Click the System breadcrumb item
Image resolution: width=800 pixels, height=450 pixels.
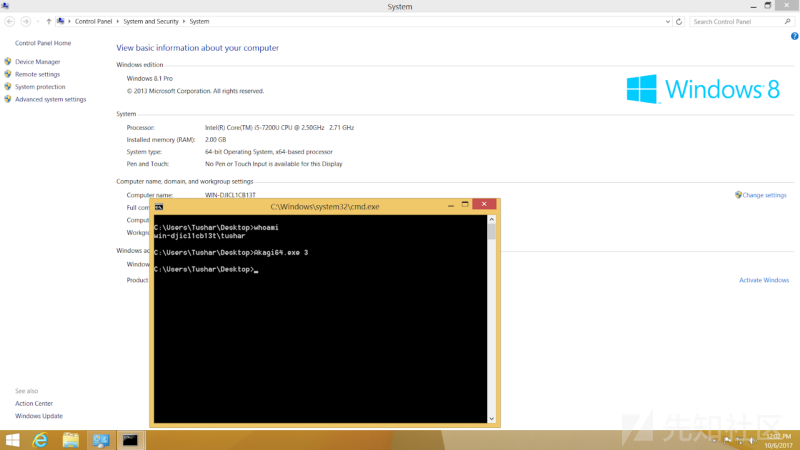[199, 21]
